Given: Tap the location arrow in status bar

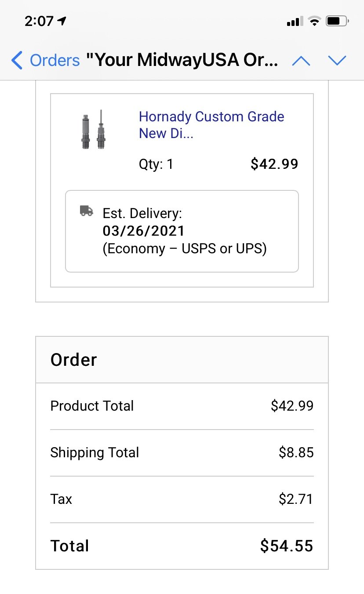Looking at the screenshot, I should pos(62,21).
